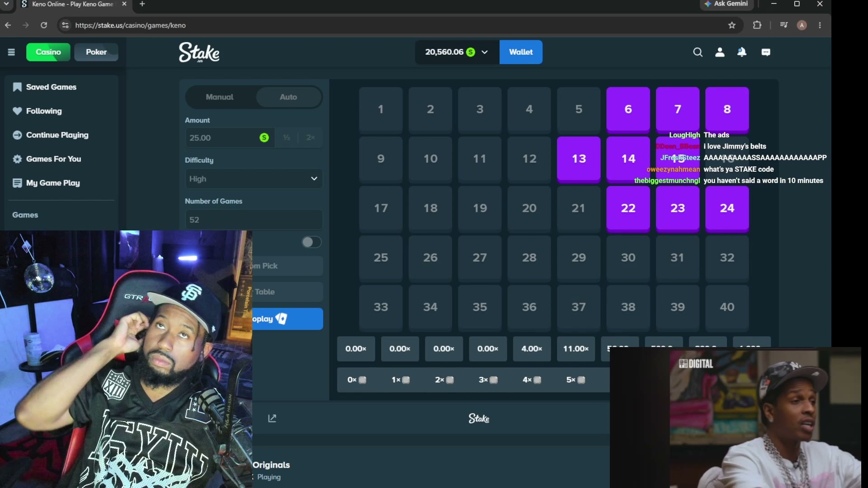Screen dimensions: 868x488
Task: Open the Chrome three-dot menu
Action: (x=820, y=25)
